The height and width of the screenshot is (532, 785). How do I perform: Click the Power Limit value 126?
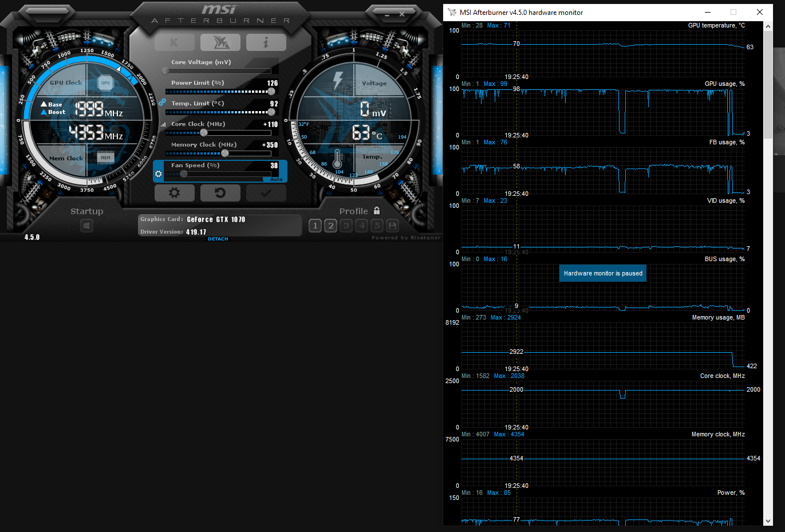pyautogui.click(x=273, y=83)
